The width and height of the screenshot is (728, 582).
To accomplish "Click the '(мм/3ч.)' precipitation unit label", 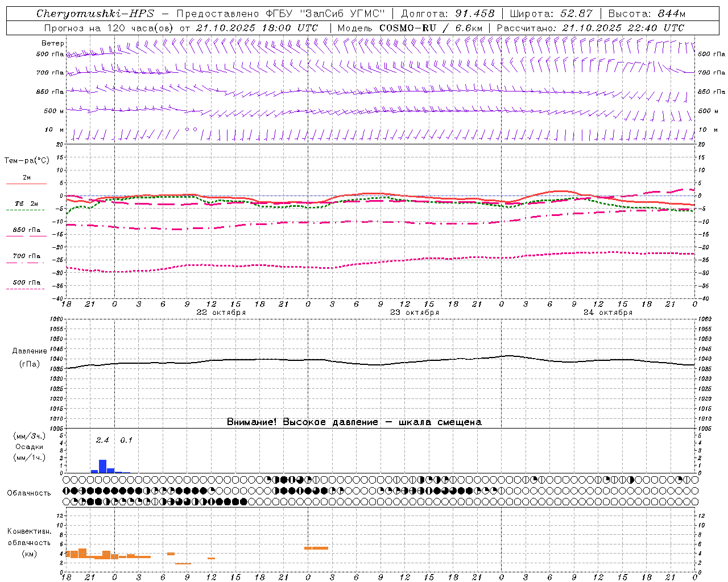I will [30, 436].
